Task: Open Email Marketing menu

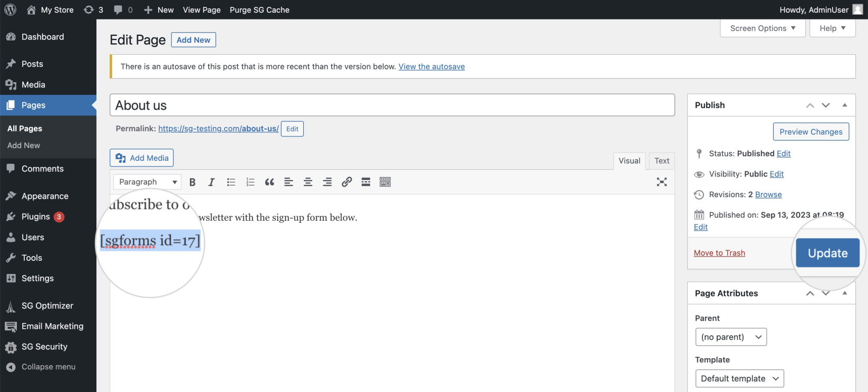Action: click(x=48, y=326)
